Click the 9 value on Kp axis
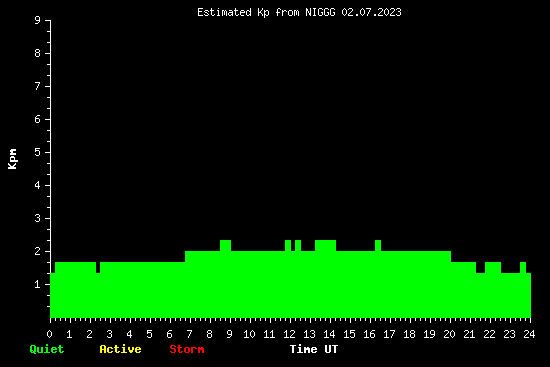550x367 pixels. click(38, 20)
